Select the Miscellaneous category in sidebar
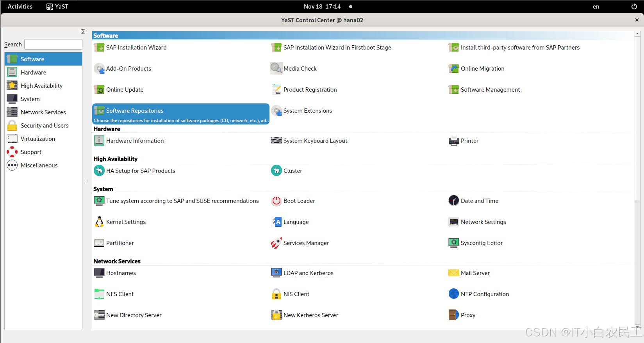644x343 pixels. tap(43, 165)
